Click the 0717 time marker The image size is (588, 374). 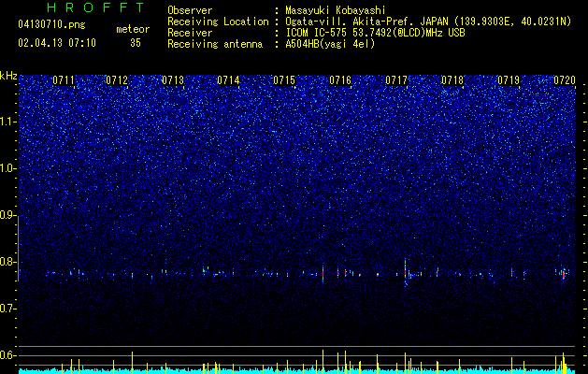[x=396, y=79]
